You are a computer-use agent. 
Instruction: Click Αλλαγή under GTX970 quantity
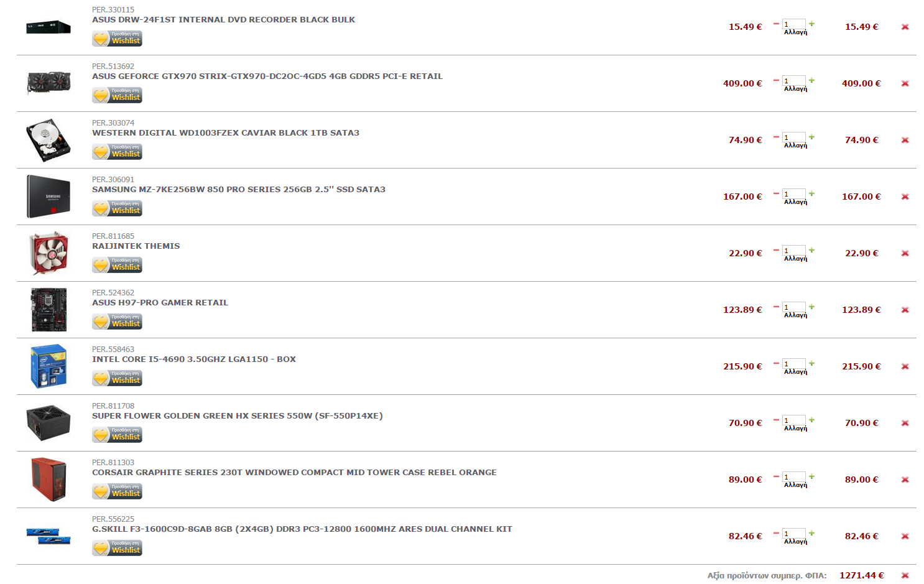click(x=795, y=89)
